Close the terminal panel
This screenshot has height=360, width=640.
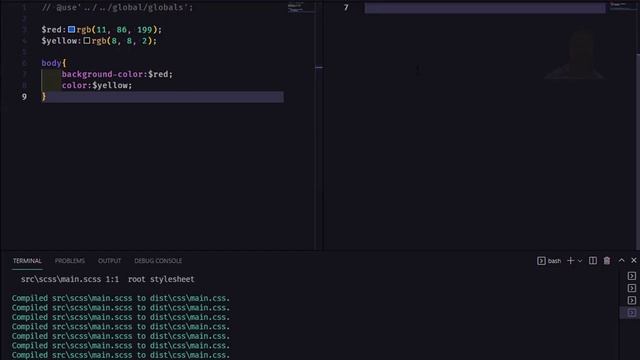pyautogui.click(x=633, y=260)
